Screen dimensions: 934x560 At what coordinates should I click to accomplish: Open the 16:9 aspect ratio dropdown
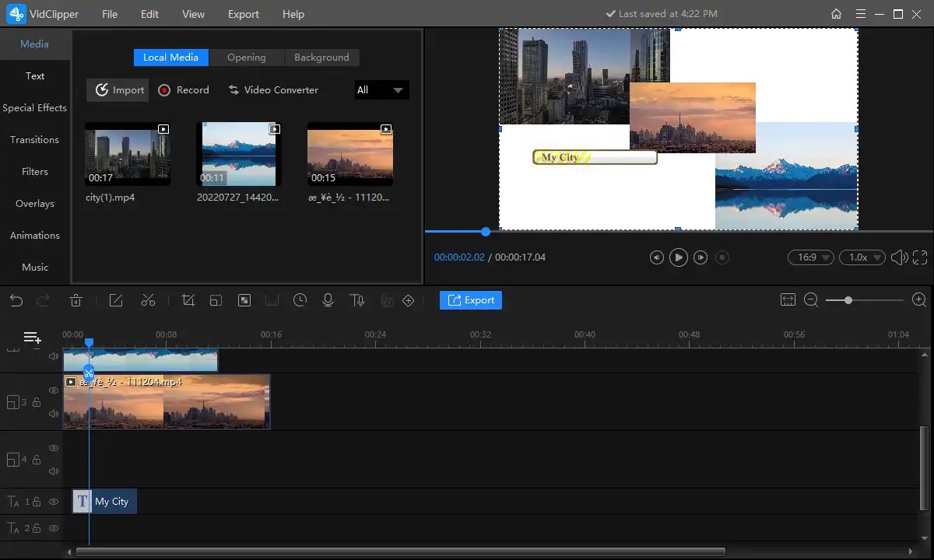(x=810, y=257)
